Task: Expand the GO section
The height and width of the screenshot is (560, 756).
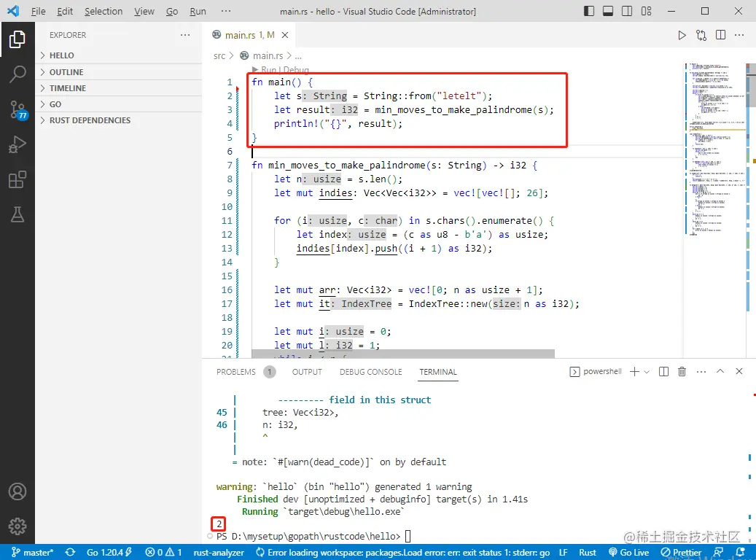Action: coord(118,104)
